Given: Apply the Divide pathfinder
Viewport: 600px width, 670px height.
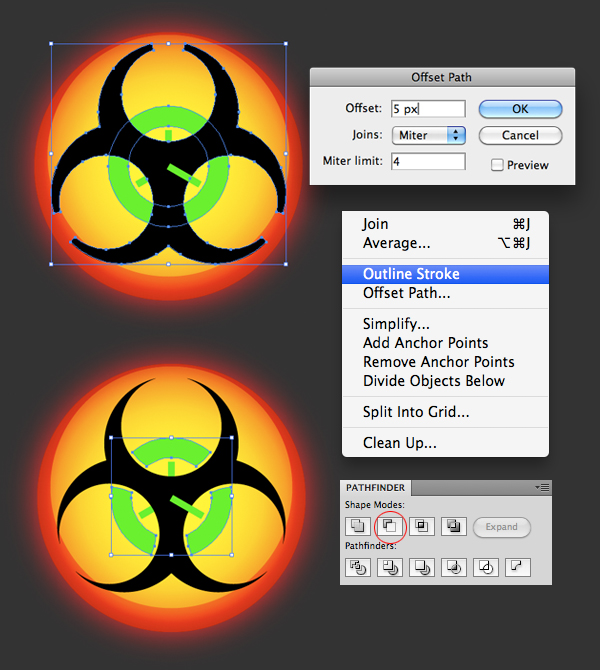Looking at the screenshot, I should pos(357,568).
